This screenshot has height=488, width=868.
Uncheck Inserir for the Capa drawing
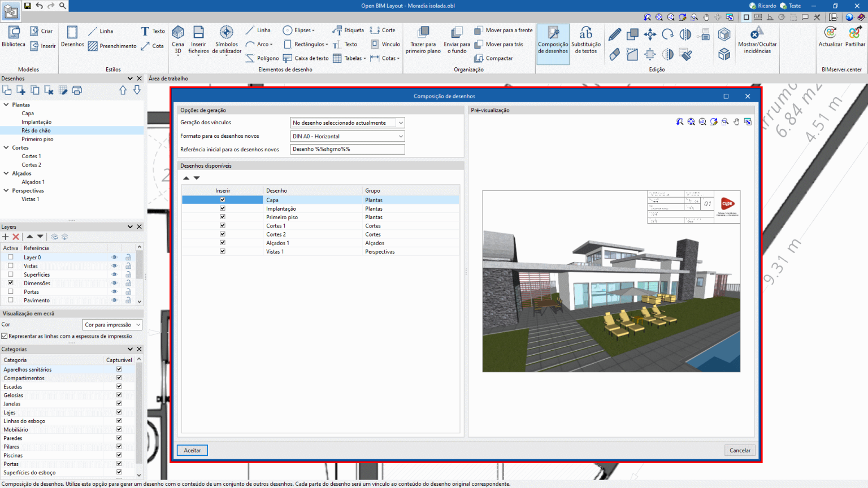(x=223, y=199)
